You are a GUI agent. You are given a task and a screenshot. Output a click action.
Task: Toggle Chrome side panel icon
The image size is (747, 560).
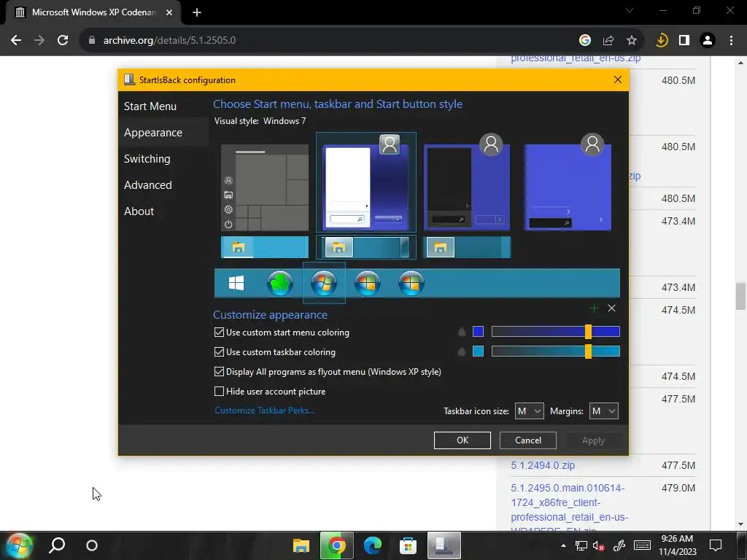[684, 41]
